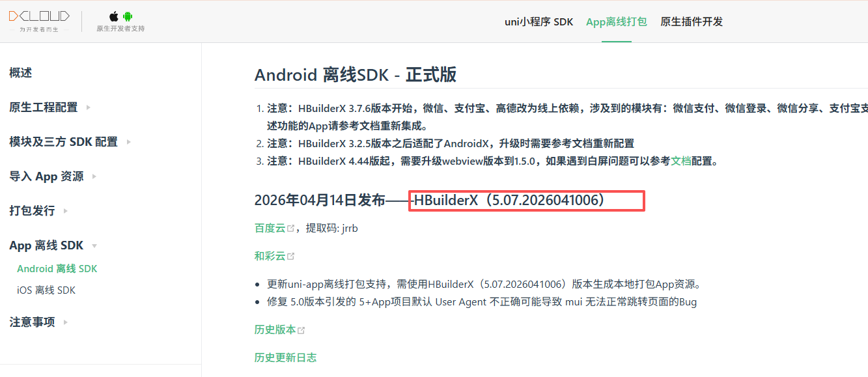This screenshot has width=868, height=377.
Task: Click note 2 about AndroidX 适配
Action: [x=451, y=143]
